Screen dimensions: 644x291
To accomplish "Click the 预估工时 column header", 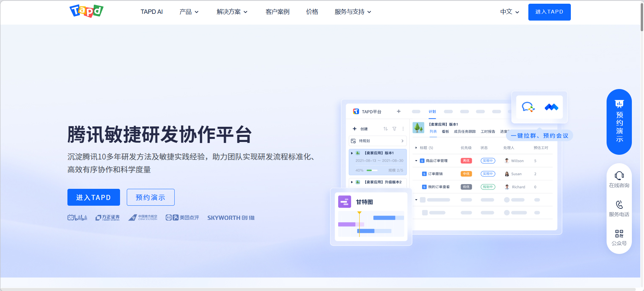I will tap(541, 148).
